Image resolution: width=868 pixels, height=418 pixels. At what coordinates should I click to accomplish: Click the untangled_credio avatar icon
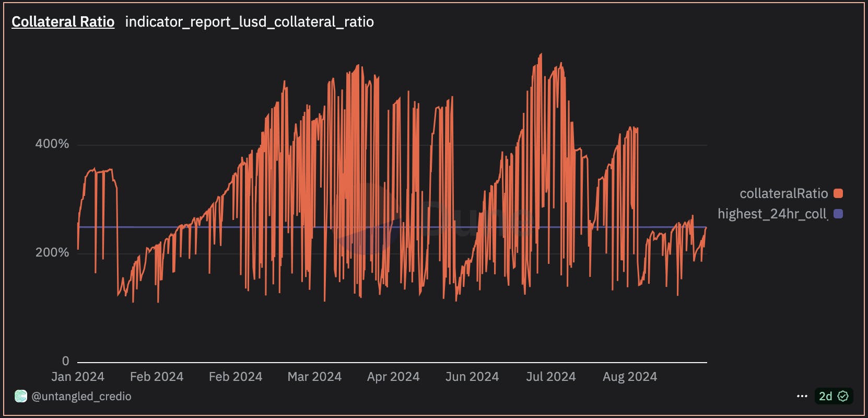coord(20,397)
